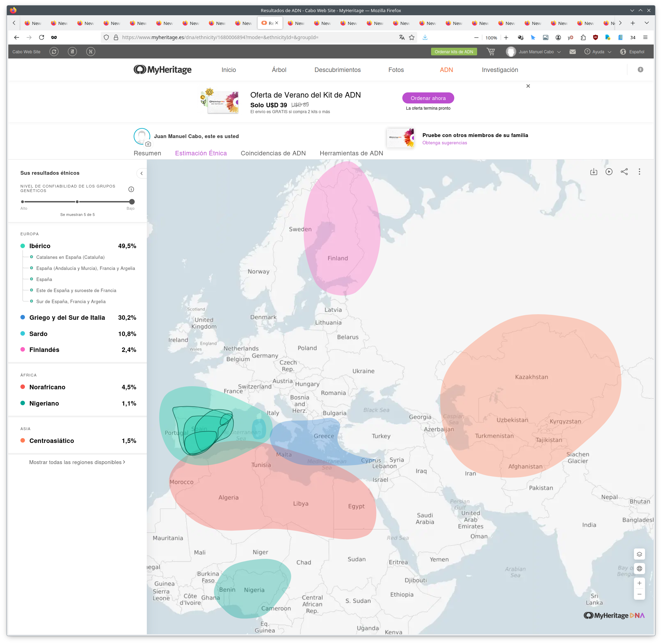The image size is (662, 644).
Task: Zoom out on the map
Action: point(639,594)
